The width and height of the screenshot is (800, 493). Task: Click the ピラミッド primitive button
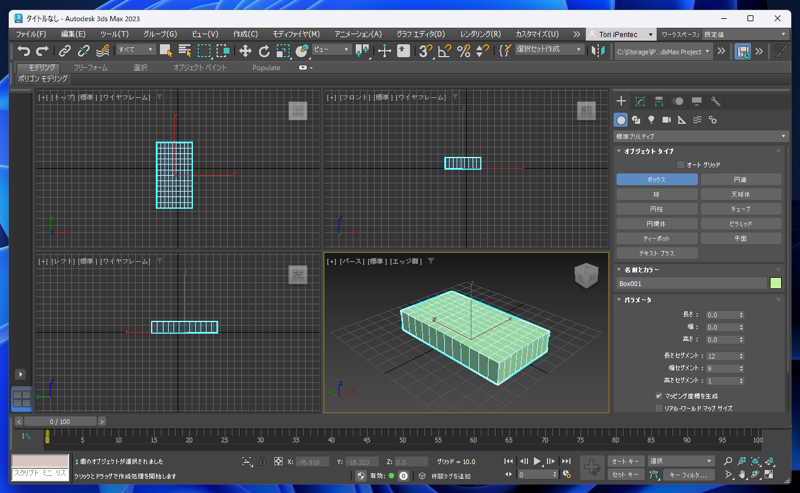click(741, 224)
